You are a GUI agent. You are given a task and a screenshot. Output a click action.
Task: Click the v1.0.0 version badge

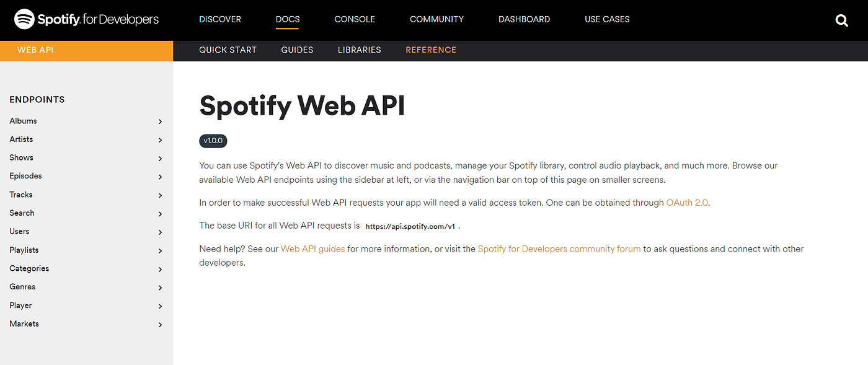(x=213, y=141)
